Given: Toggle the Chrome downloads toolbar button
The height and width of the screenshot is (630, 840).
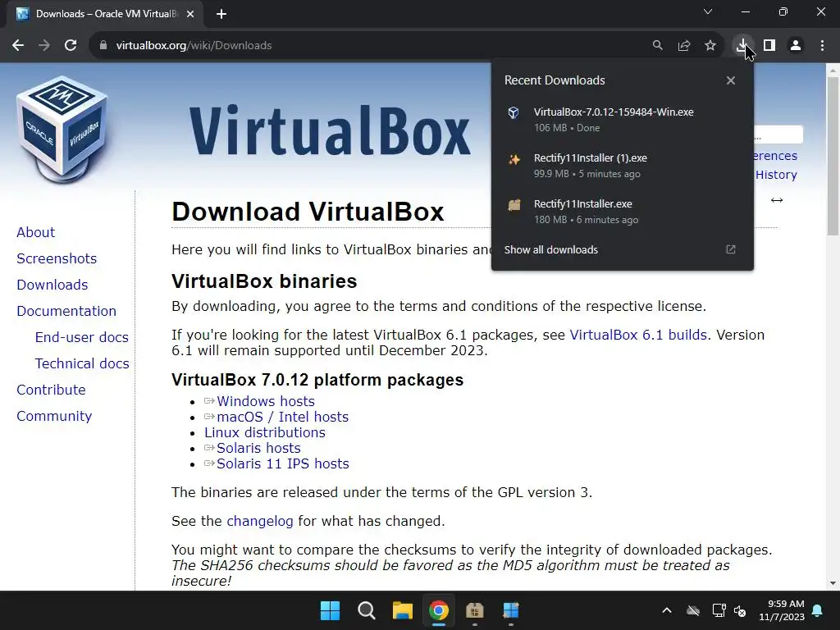Looking at the screenshot, I should (742, 46).
